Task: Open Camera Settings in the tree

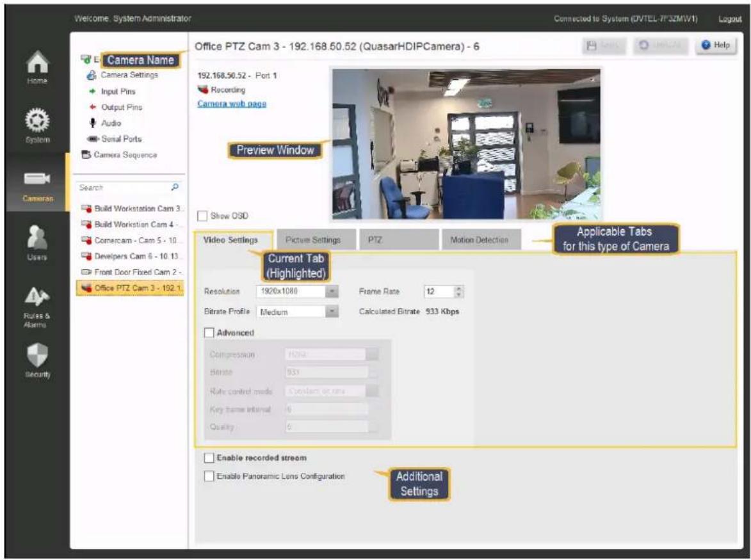Action: (123, 75)
